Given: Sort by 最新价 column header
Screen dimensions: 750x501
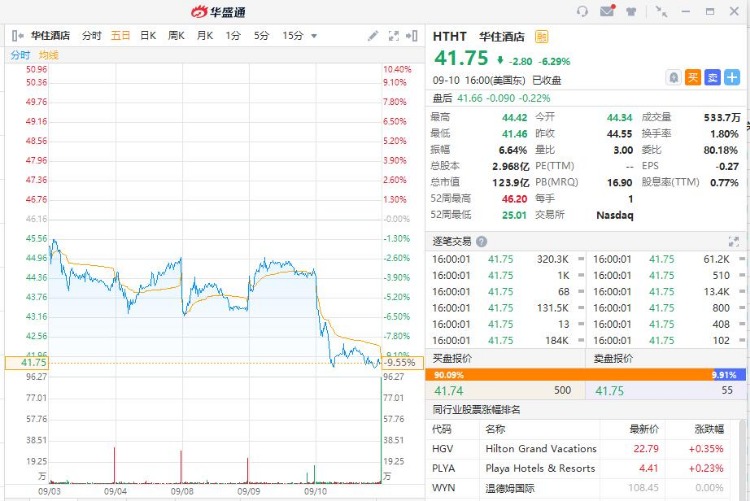Looking at the screenshot, I should click(644, 429).
